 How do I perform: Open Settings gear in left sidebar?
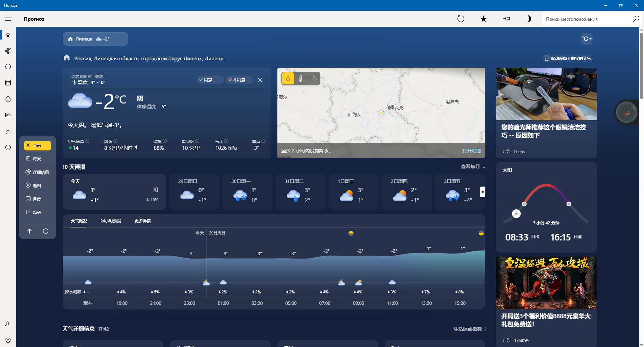(x=8, y=340)
